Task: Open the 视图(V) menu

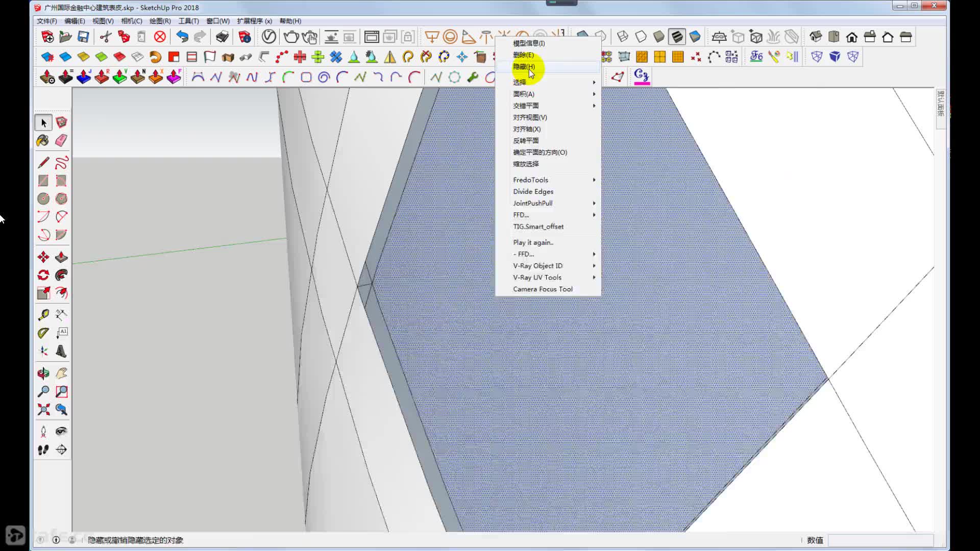Action: 103,21
